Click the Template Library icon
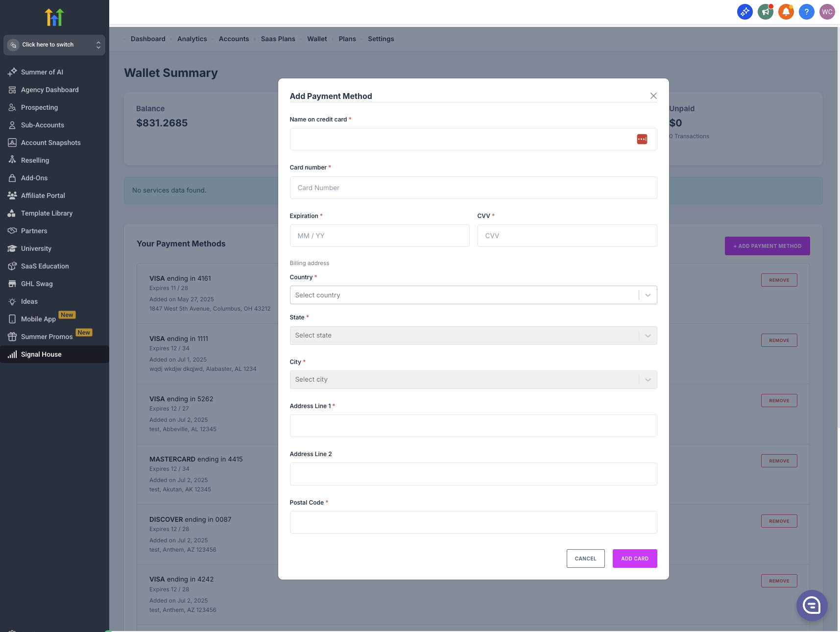Viewport: 840px width, 632px height. (x=12, y=213)
